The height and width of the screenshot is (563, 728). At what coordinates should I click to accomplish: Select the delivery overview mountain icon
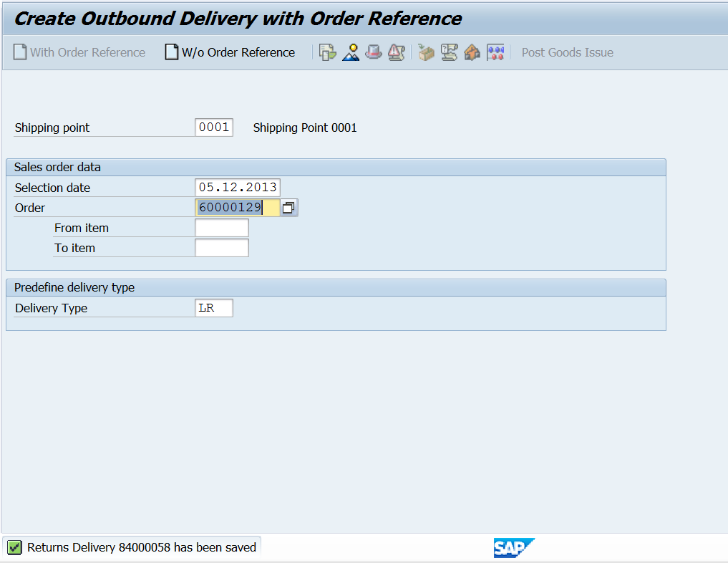pos(350,52)
